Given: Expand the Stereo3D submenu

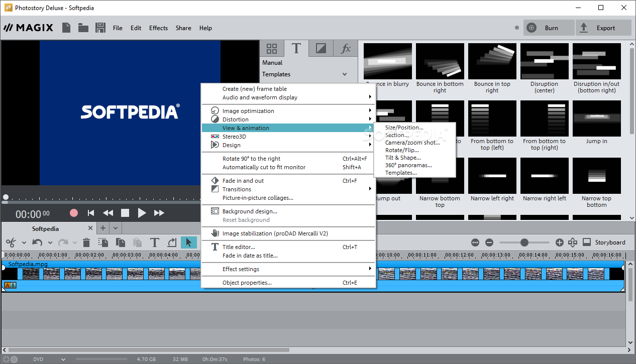Looking at the screenshot, I should [288, 137].
